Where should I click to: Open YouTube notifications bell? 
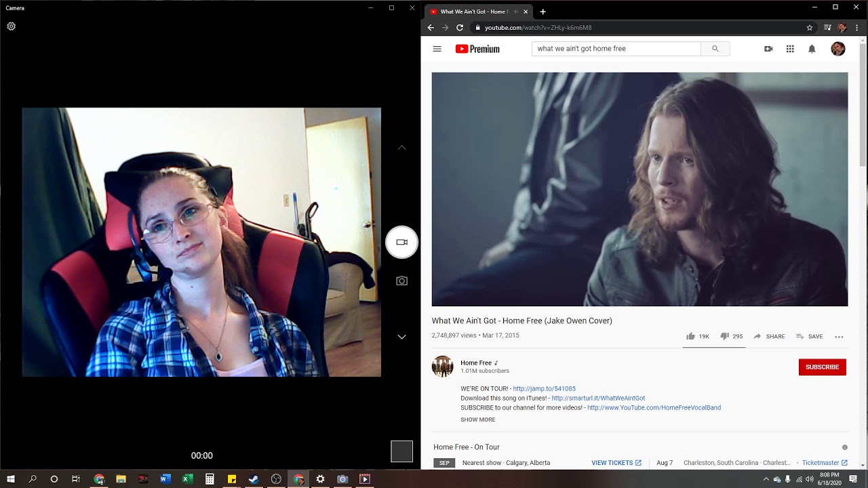812,49
